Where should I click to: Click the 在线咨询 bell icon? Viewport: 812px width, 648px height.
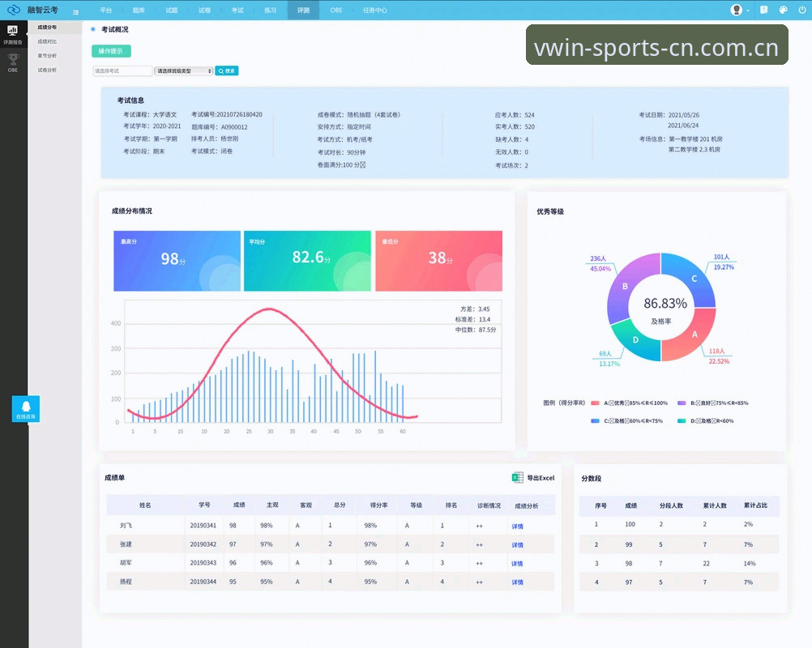pos(26,407)
